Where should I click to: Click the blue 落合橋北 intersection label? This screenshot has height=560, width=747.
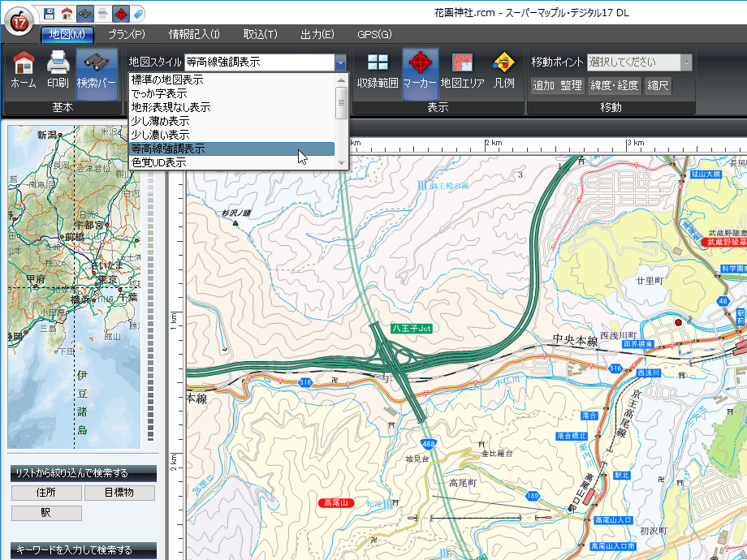pyautogui.click(x=572, y=436)
